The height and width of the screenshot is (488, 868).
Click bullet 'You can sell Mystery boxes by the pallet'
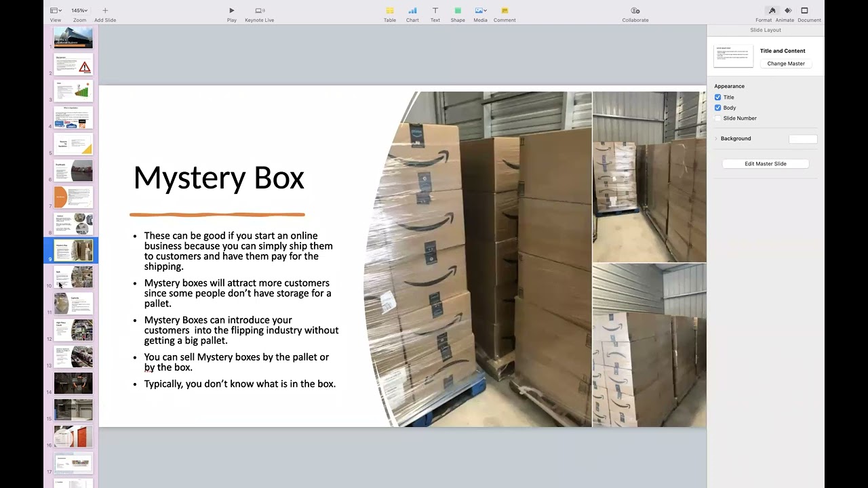click(x=237, y=362)
